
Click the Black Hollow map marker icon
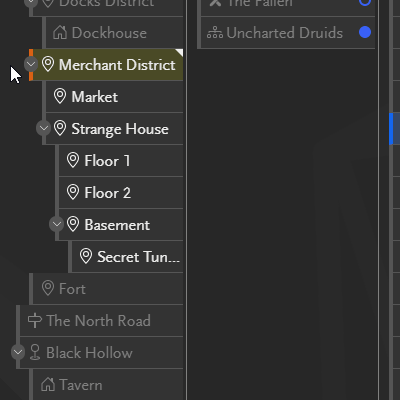click(x=35, y=352)
